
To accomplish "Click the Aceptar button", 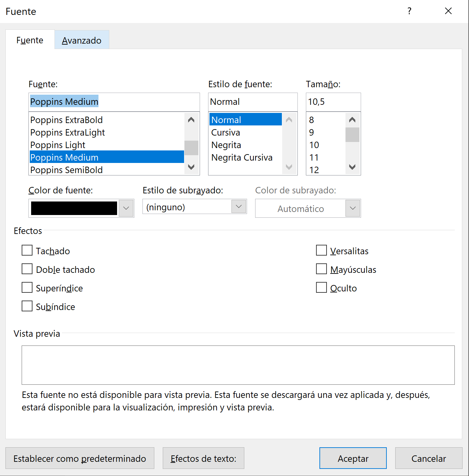I will point(353,458).
